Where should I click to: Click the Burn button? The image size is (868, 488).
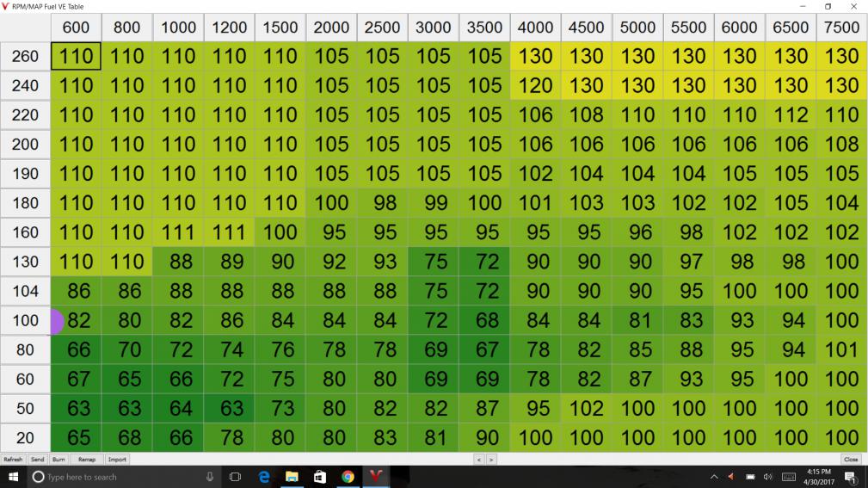click(x=58, y=460)
